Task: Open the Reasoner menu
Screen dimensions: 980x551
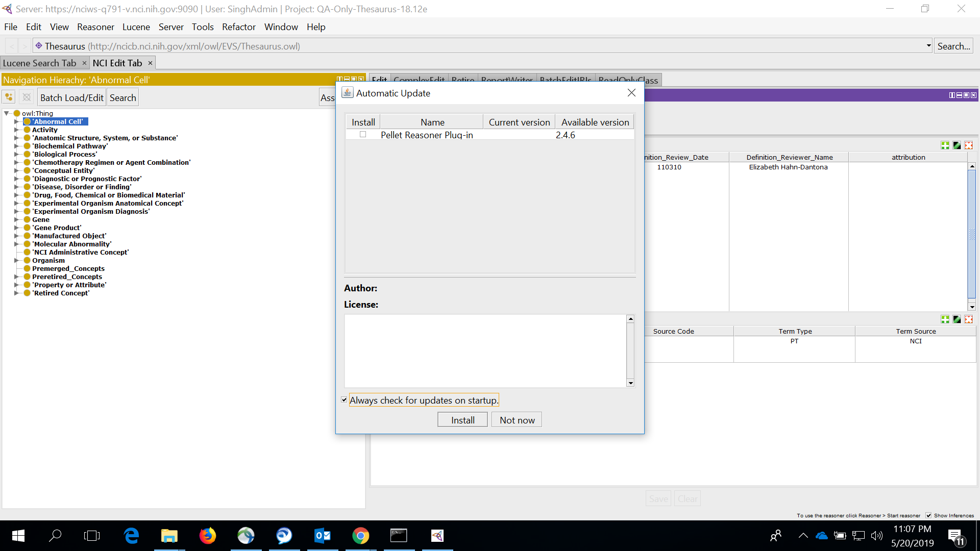Action: pos(95,27)
